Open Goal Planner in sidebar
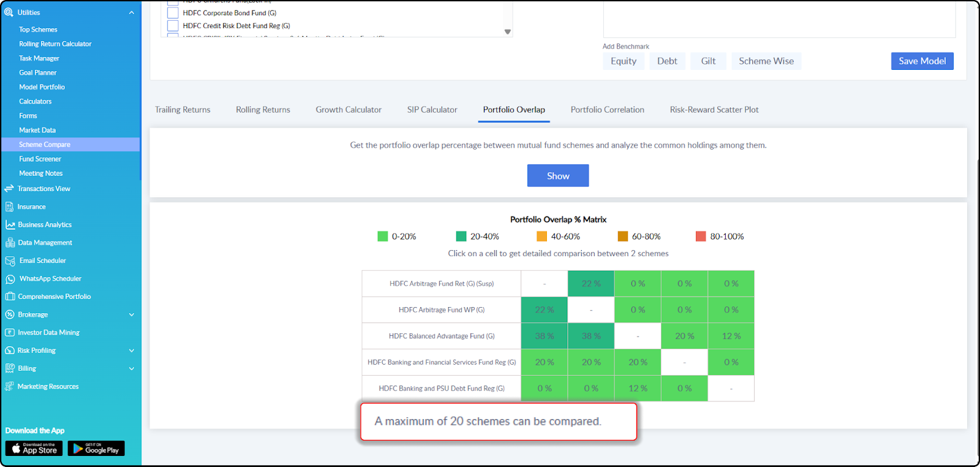Image resolution: width=980 pixels, height=467 pixels. (37, 72)
